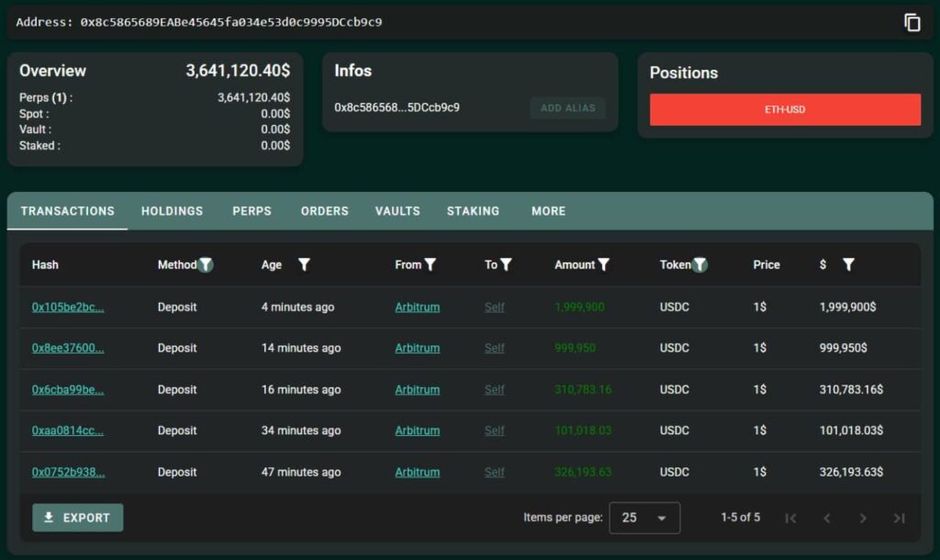Viewport: 940px width, 560px height.
Task: Copy the wallet address using the copy icon
Action: point(912,23)
